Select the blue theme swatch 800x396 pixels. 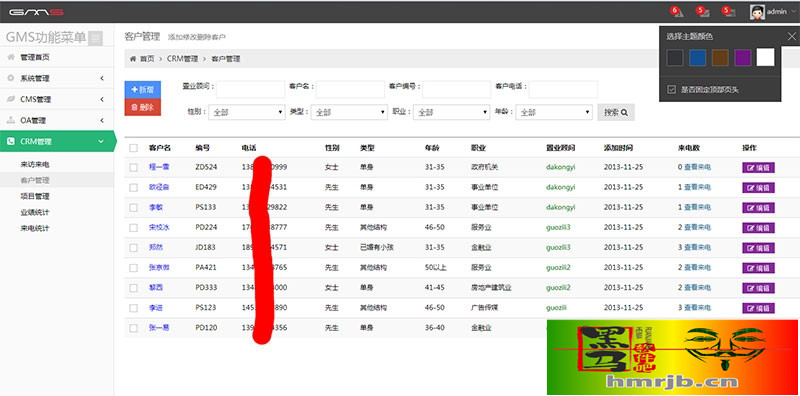point(697,58)
